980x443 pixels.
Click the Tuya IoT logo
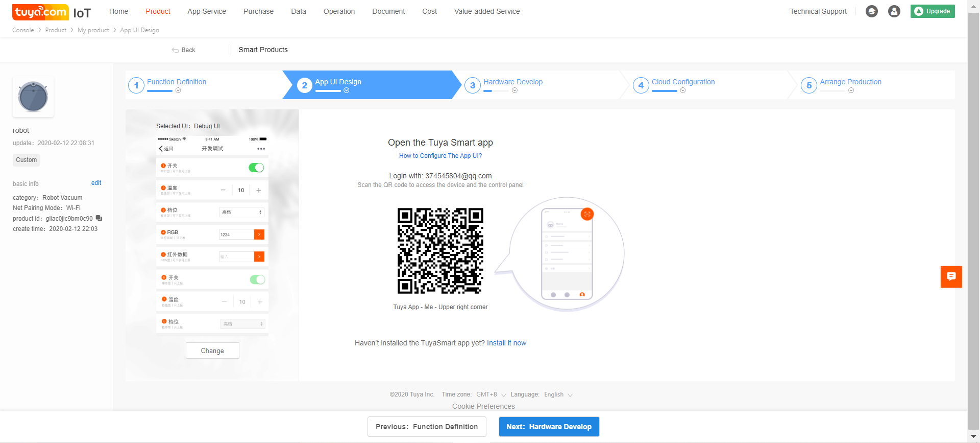(52, 12)
